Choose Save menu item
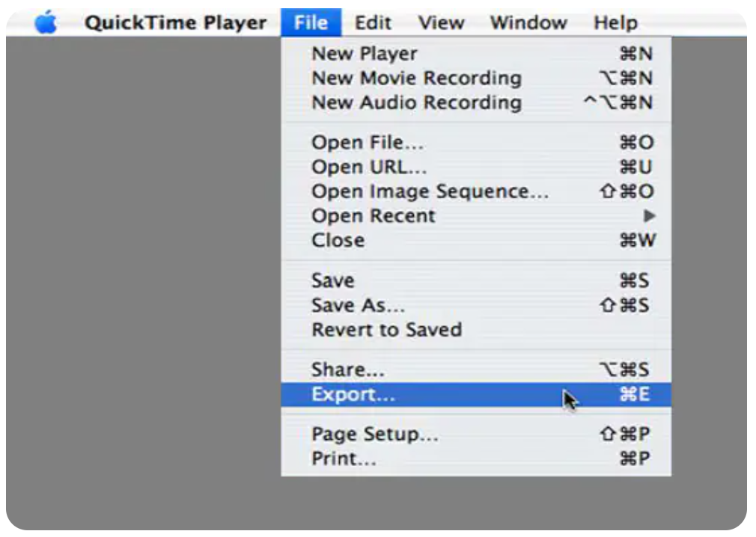 (x=476, y=280)
